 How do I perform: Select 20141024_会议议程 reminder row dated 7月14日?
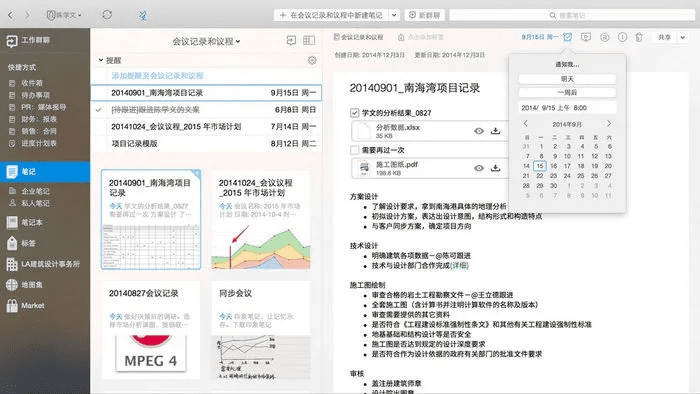206,127
